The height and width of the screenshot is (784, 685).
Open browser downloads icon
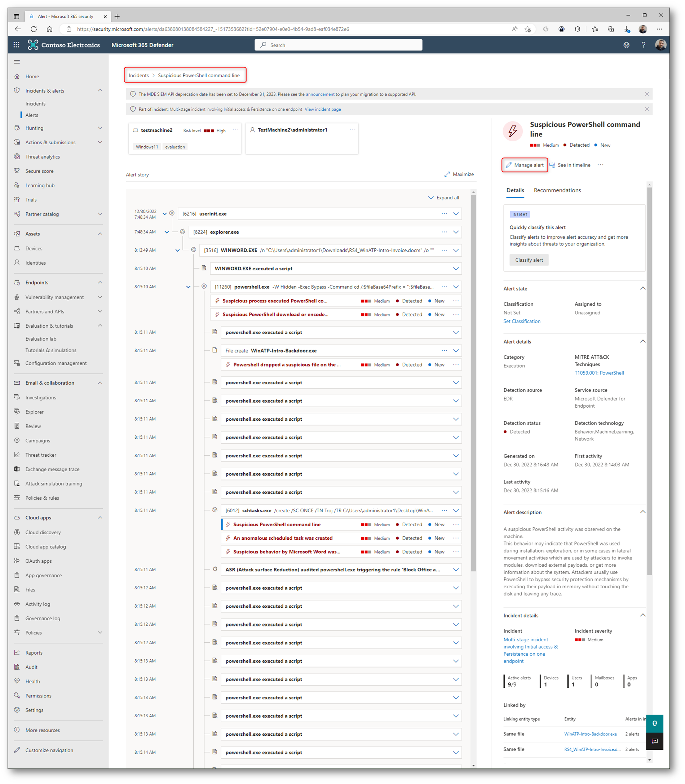point(627,29)
